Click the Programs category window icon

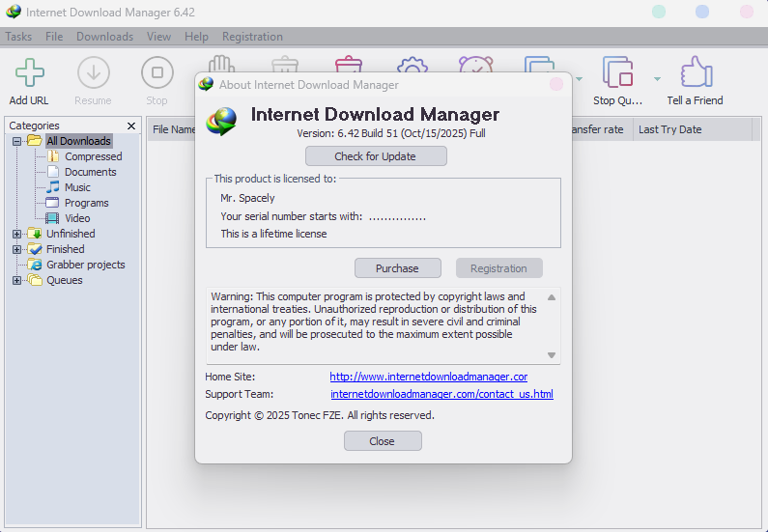(52, 203)
